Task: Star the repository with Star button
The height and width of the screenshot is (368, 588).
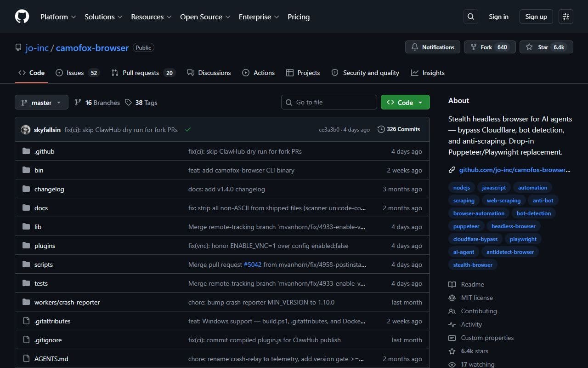Action: 546,47
